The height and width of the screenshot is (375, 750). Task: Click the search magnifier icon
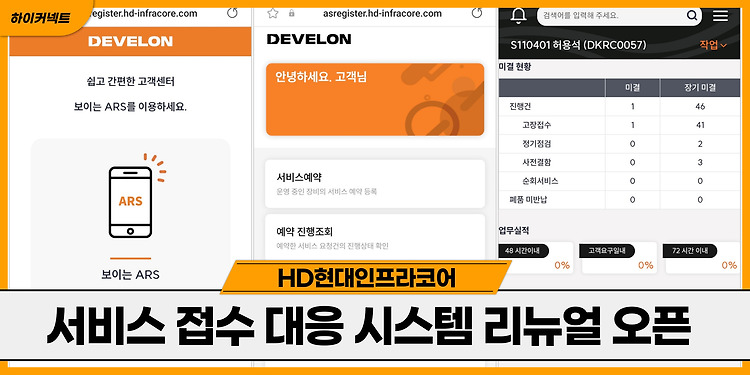click(x=692, y=16)
